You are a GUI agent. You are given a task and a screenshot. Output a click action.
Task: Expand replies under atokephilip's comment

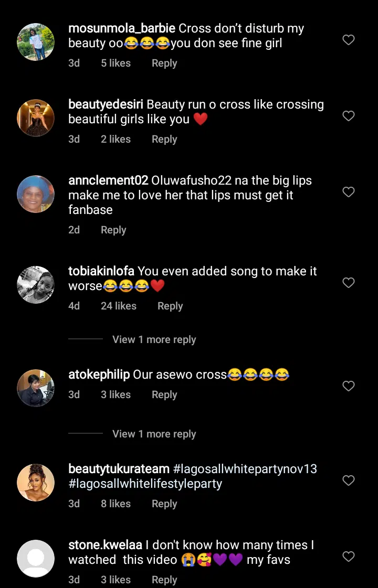pyautogui.click(x=154, y=434)
